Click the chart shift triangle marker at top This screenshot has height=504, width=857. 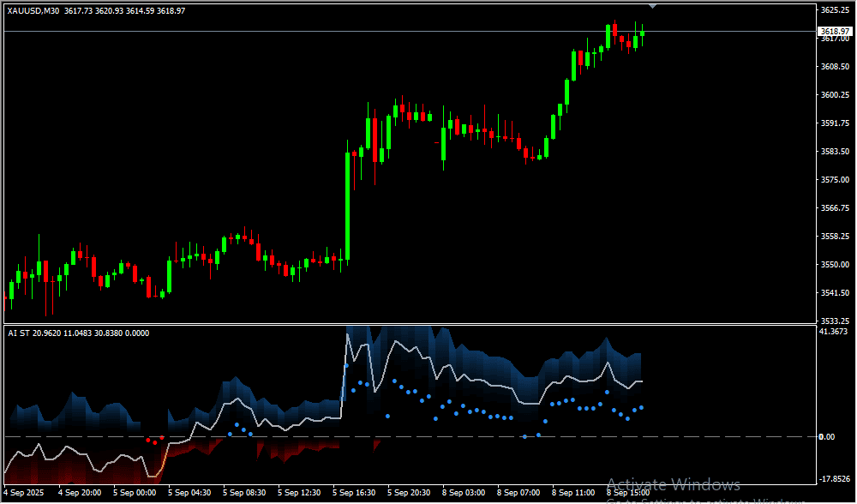(x=654, y=6)
